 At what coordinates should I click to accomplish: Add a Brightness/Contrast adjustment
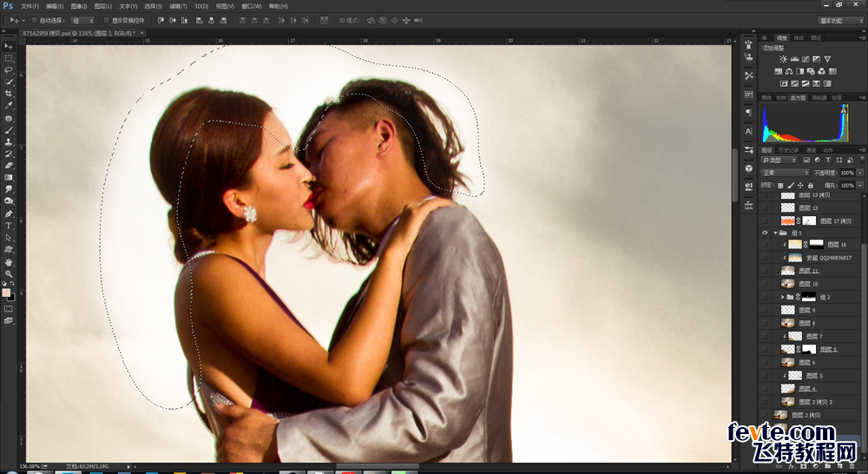click(x=783, y=59)
